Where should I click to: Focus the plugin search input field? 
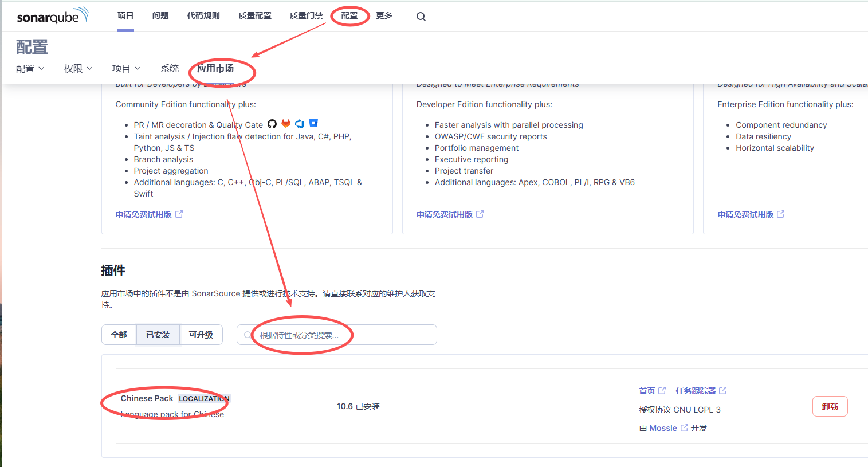click(337, 335)
